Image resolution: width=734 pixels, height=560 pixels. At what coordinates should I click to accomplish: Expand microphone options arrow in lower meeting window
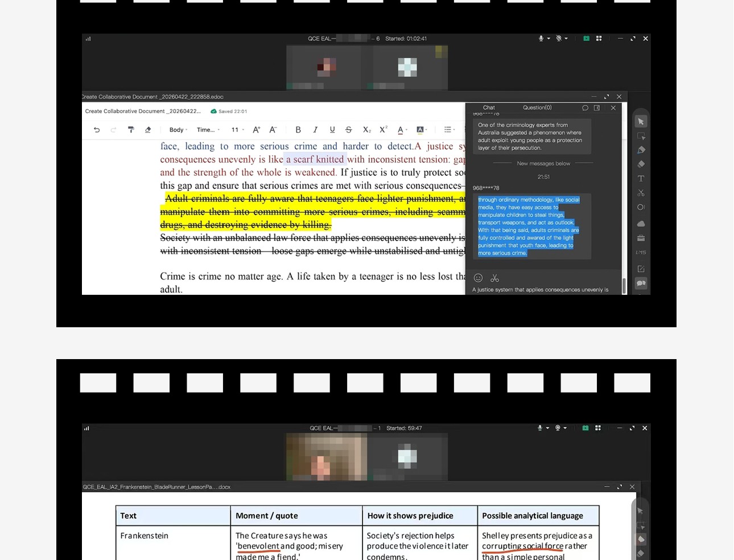coord(547,428)
